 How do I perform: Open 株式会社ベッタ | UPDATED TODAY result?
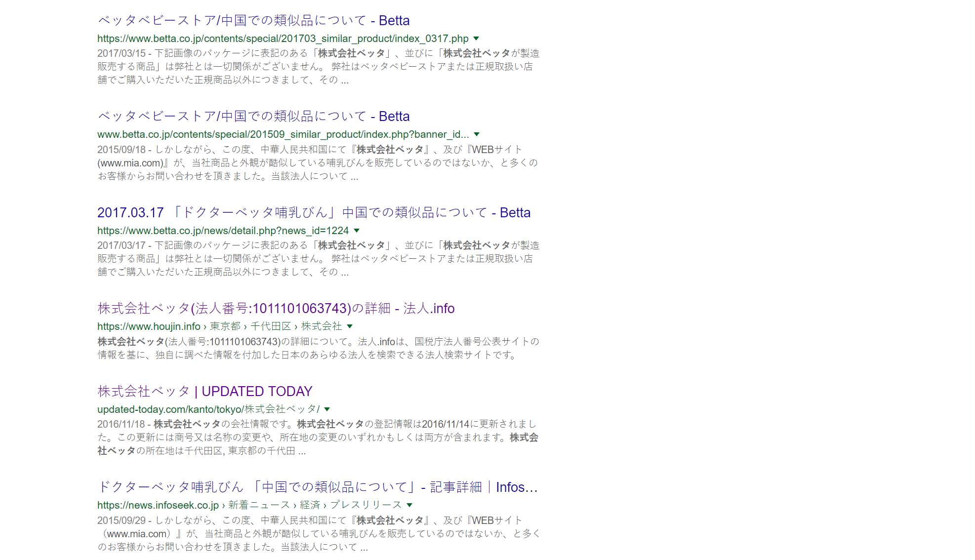tap(204, 392)
